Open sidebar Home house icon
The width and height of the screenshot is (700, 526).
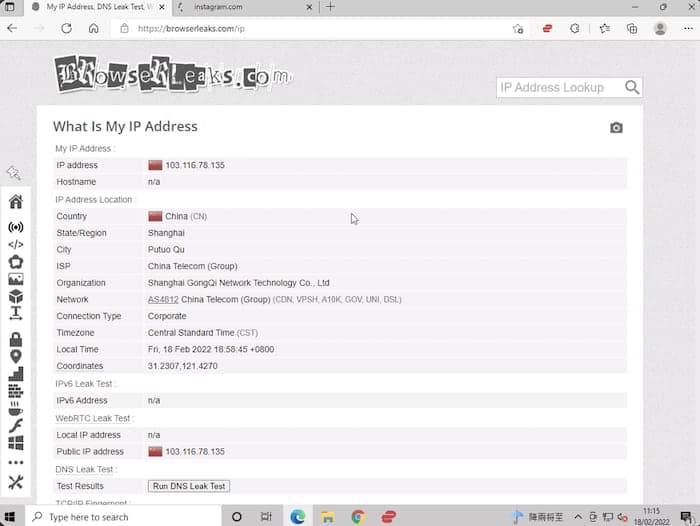pyautogui.click(x=16, y=202)
